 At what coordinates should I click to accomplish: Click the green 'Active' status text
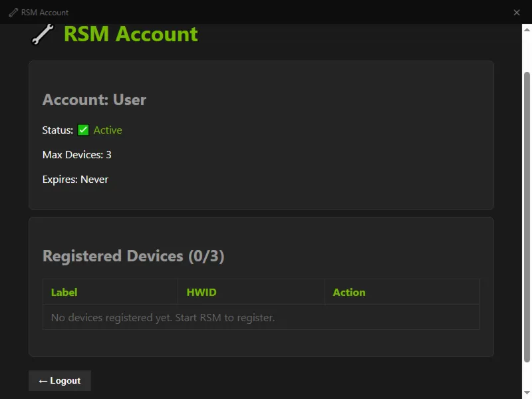point(108,130)
